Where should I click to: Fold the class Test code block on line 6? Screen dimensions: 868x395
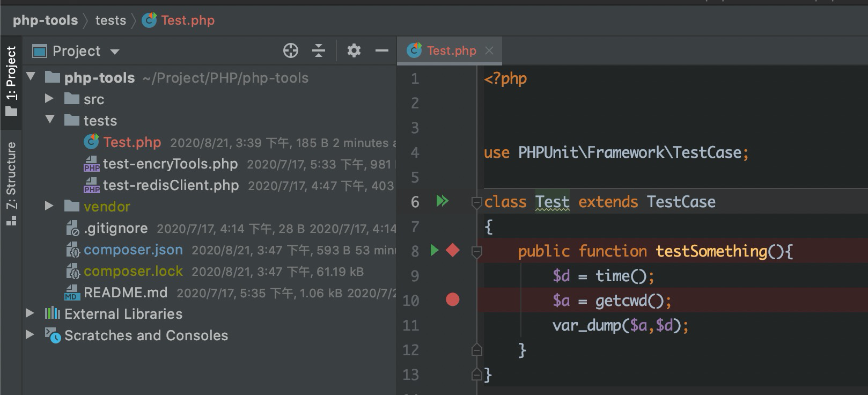[476, 202]
